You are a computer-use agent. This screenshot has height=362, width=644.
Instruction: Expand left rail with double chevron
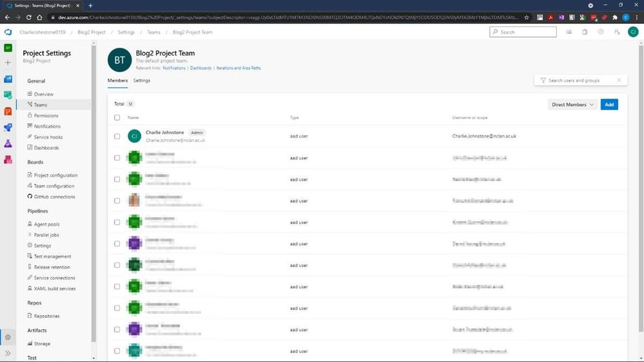click(x=8, y=353)
